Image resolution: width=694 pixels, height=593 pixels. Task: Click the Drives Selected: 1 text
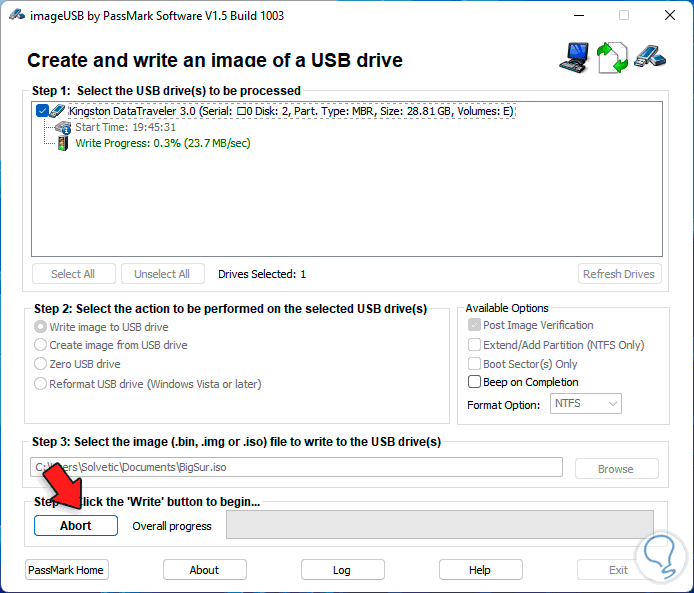[x=262, y=274]
